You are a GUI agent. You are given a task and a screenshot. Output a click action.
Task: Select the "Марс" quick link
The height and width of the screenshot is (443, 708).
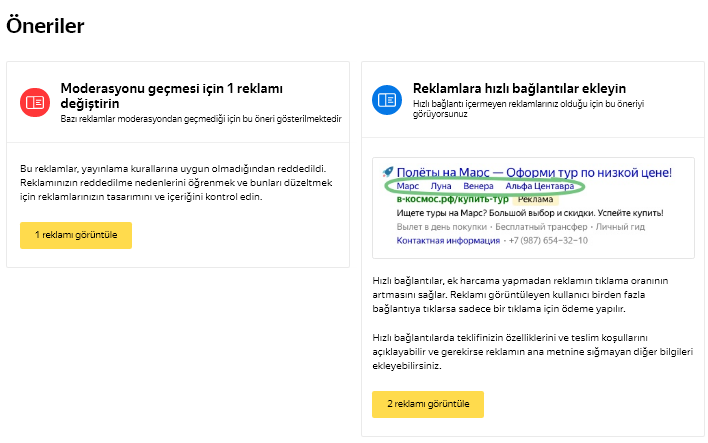(408, 187)
